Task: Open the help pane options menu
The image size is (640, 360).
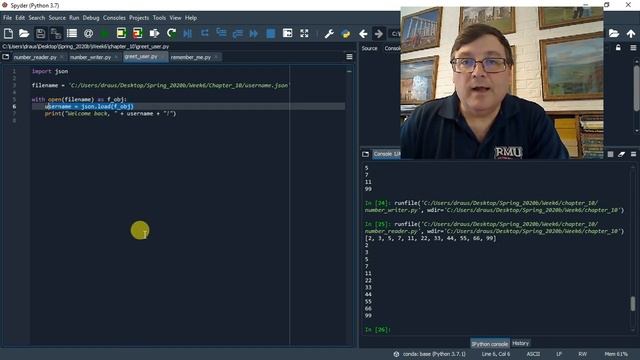Action: 633,48
